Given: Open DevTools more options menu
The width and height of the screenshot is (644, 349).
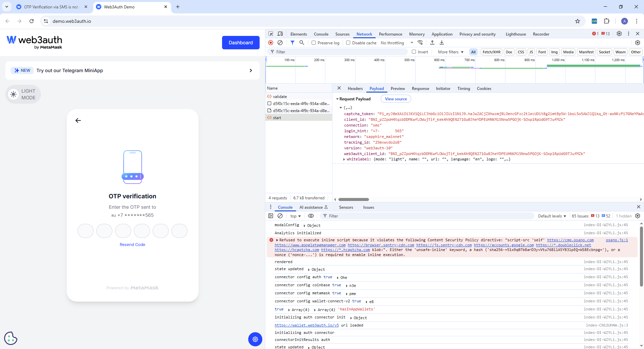Looking at the screenshot, I should (x=629, y=34).
